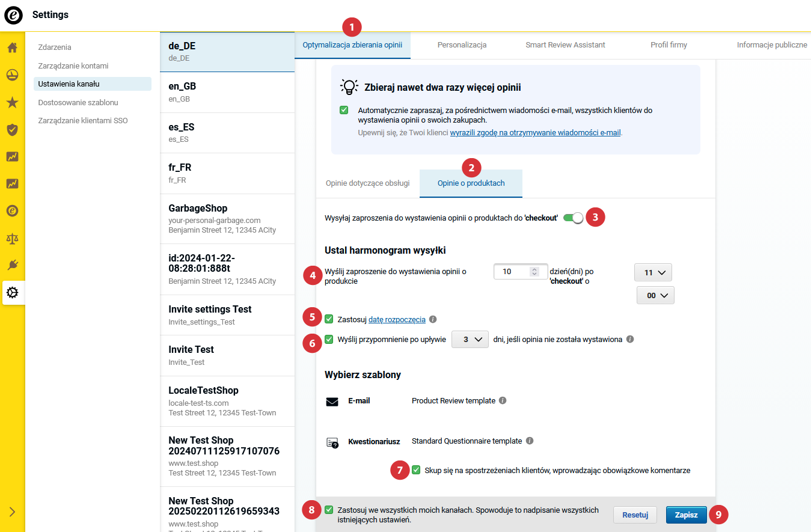Open the scales legal sidebar icon
This screenshot has height=532, width=811.
point(12,239)
